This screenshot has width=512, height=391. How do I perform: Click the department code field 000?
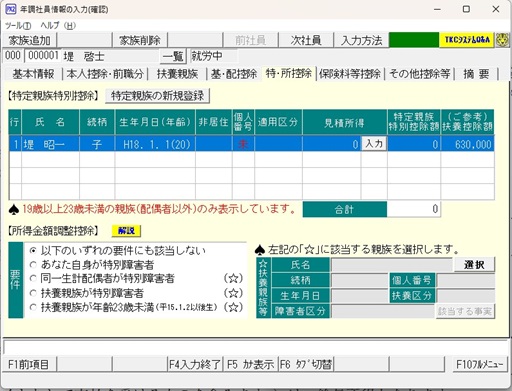pyautogui.click(x=13, y=56)
